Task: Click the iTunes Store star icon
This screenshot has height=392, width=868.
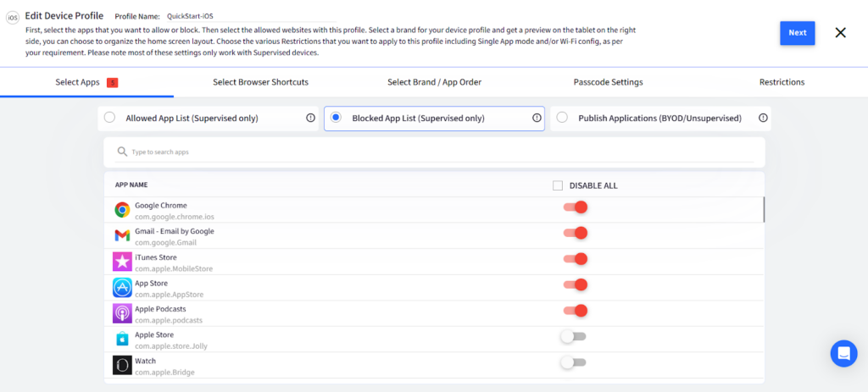Action: (122, 262)
